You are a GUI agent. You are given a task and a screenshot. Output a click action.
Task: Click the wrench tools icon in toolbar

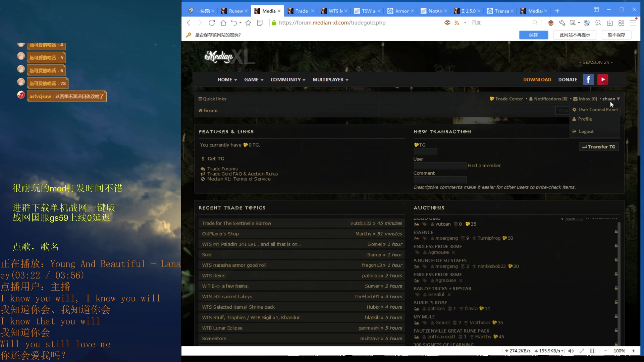click(562, 23)
